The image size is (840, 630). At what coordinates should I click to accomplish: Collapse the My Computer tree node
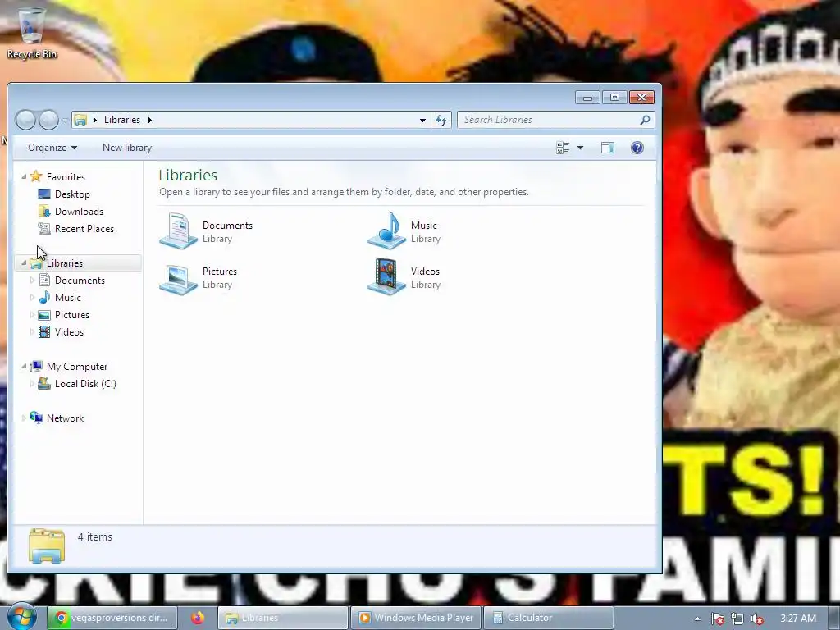tap(24, 367)
